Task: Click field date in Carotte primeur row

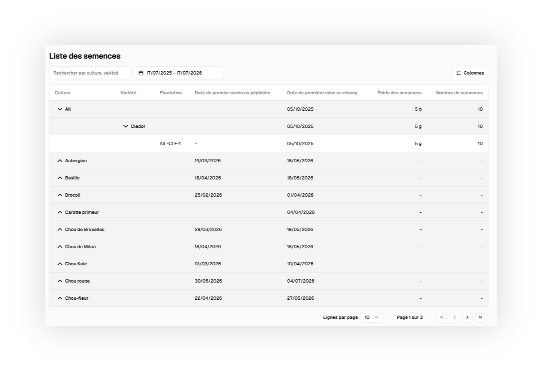Action: pos(301,212)
